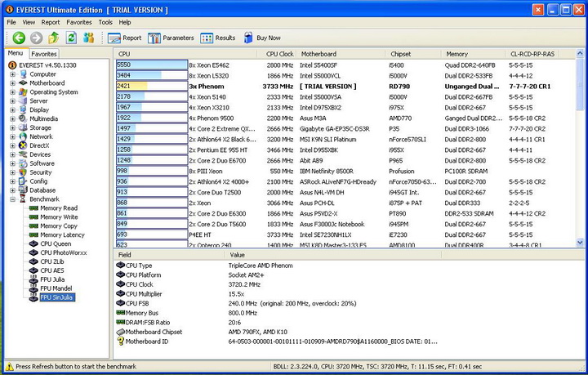Click the Devices icon in the tree

23,154
